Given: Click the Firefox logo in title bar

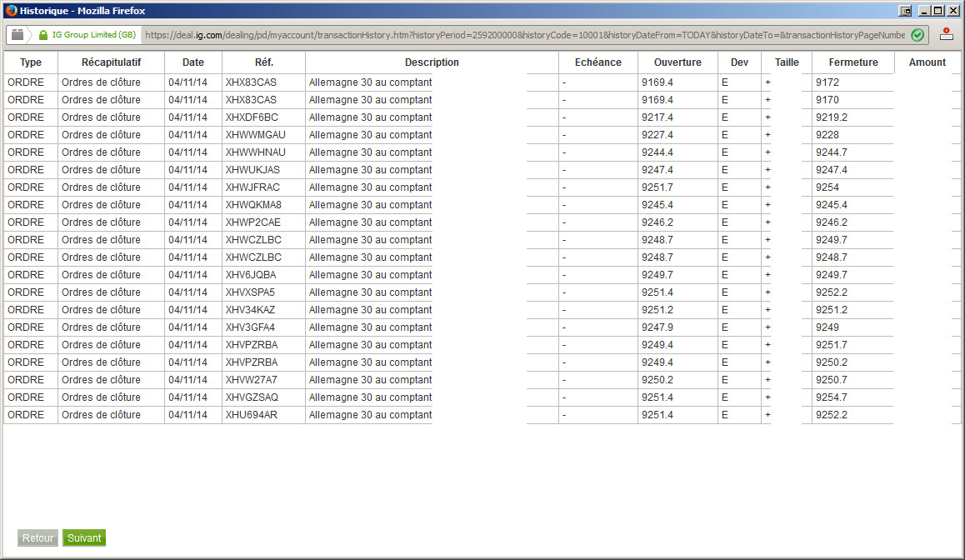Looking at the screenshot, I should pos(11,11).
